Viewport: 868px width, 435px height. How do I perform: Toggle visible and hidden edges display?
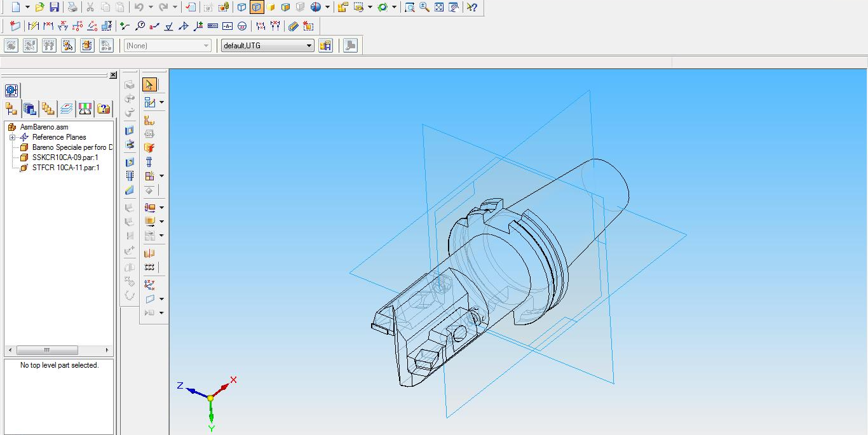[x=257, y=7]
